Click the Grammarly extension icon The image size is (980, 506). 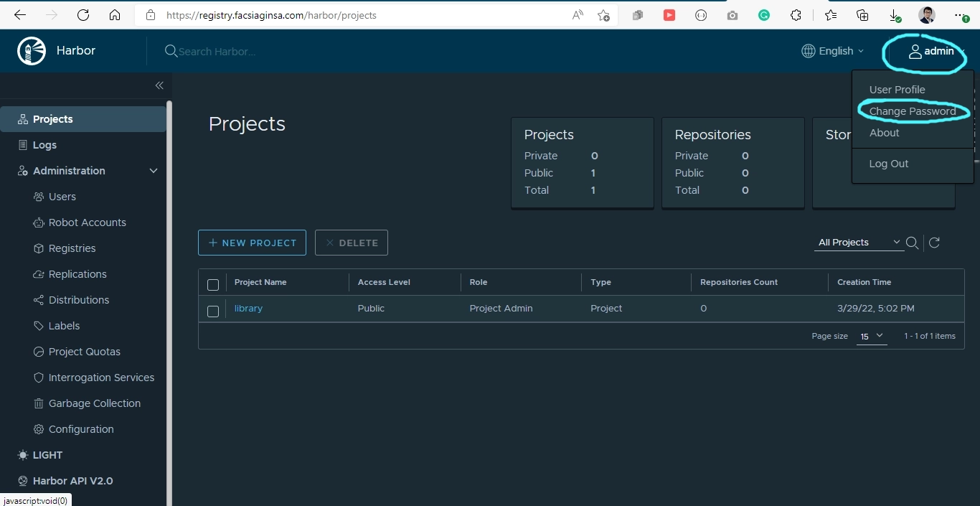pos(764,15)
